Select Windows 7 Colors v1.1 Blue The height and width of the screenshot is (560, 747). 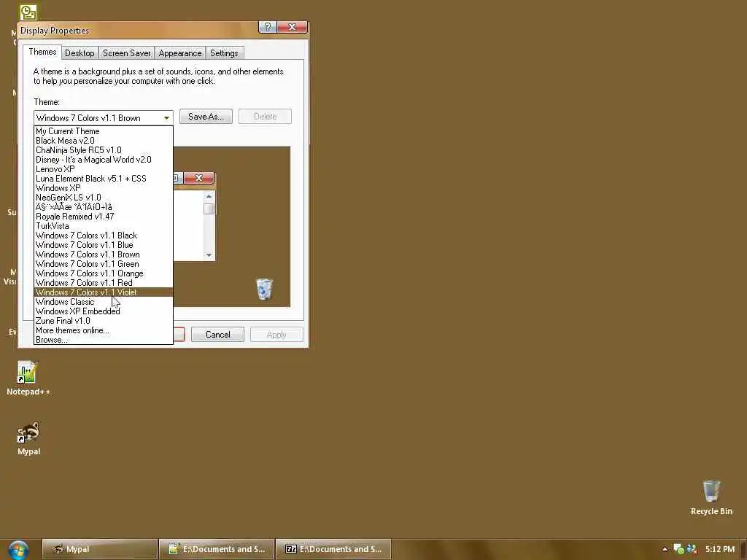pyautogui.click(x=104, y=245)
